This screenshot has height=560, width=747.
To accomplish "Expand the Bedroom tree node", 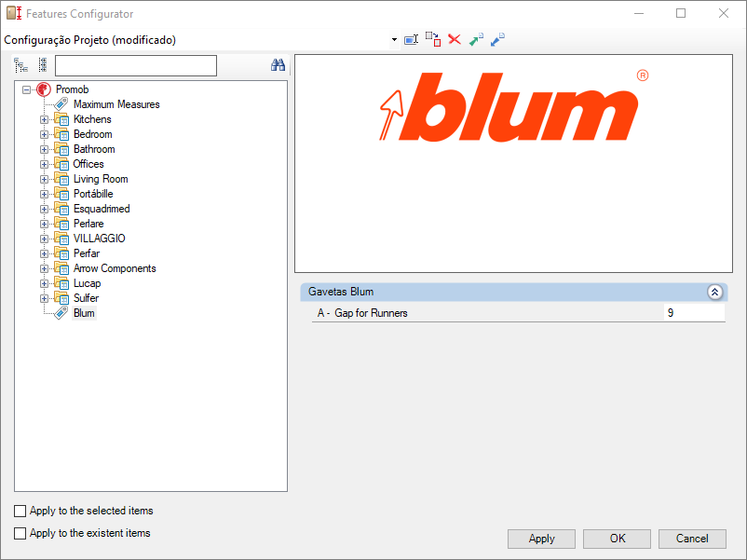I will coord(44,134).
